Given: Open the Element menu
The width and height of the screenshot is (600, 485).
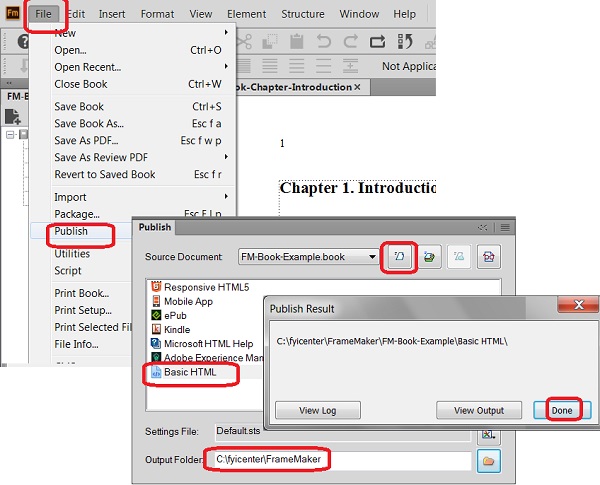Looking at the screenshot, I should (246, 14).
